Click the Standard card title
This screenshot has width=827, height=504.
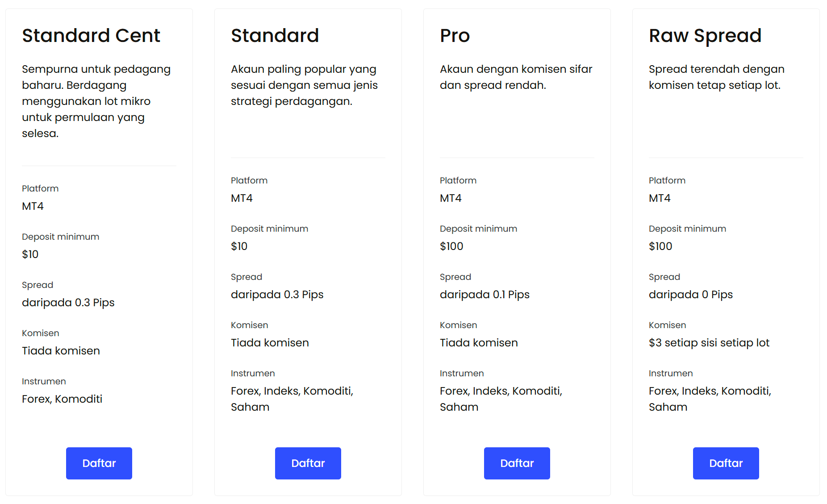click(x=275, y=35)
